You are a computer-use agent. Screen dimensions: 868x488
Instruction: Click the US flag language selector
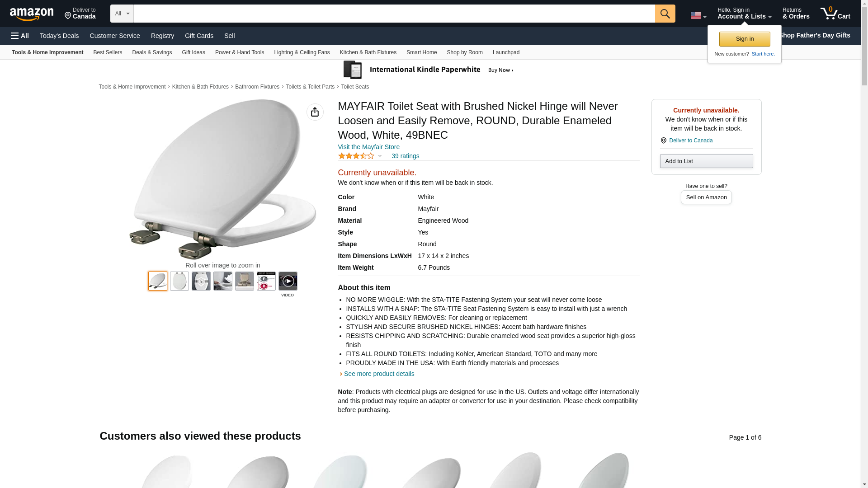point(698,15)
